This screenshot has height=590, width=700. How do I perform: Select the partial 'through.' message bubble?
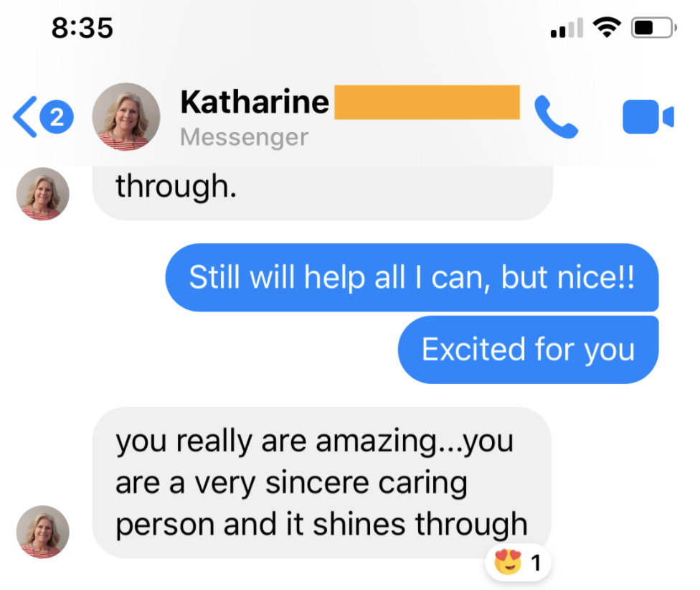[322, 193]
